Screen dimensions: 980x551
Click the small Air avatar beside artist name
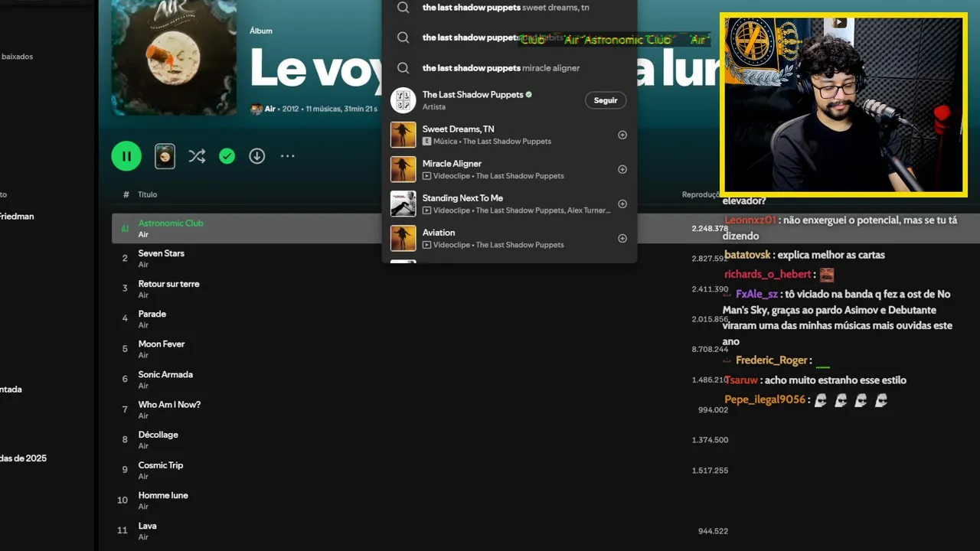[x=256, y=109]
